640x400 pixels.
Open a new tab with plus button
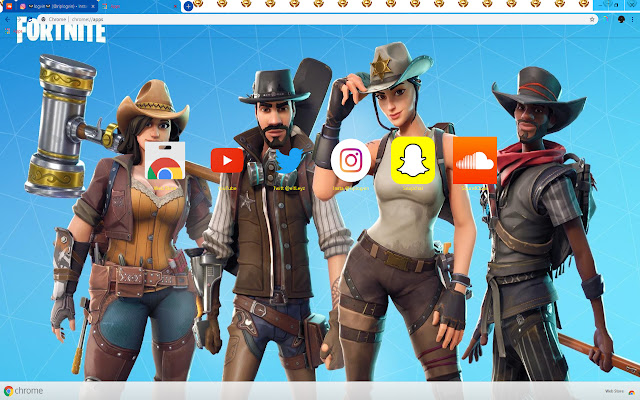[x=188, y=6]
